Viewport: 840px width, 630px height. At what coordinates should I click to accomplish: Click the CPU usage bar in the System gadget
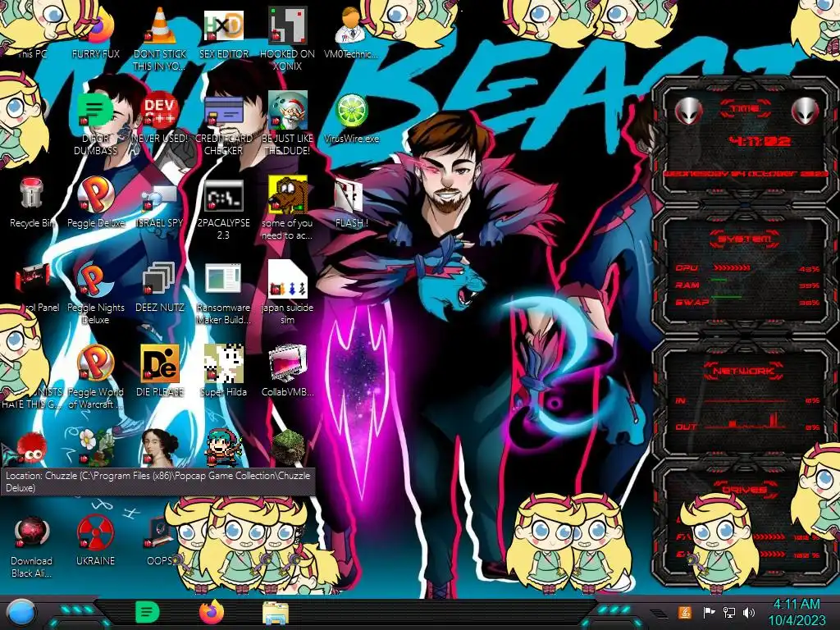tap(732, 267)
